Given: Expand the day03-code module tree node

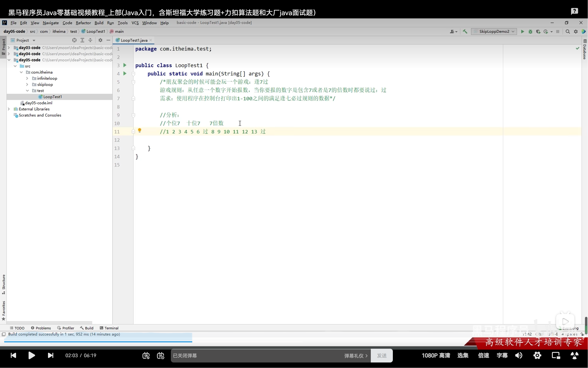Looking at the screenshot, I should pos(9,48).
